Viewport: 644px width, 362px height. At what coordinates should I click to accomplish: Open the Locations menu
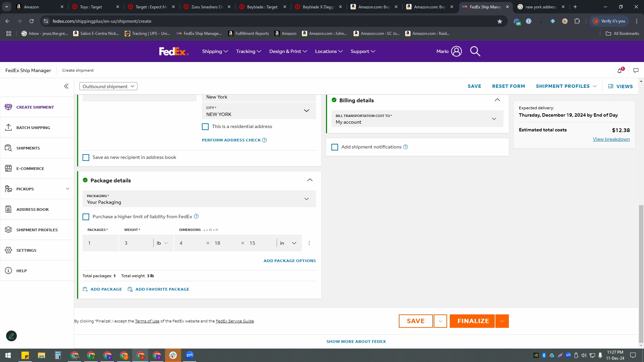pyautogui.click(x=329, y=51)
